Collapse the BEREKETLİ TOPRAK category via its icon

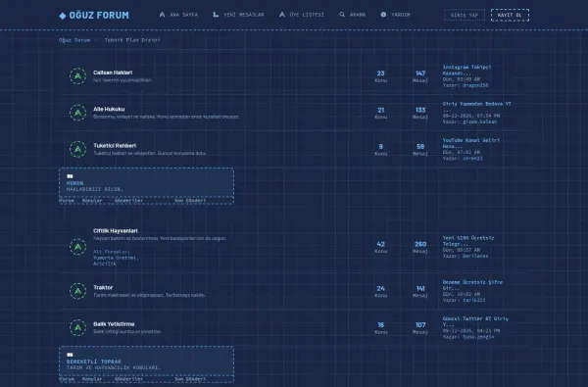(x=70, y=355)
